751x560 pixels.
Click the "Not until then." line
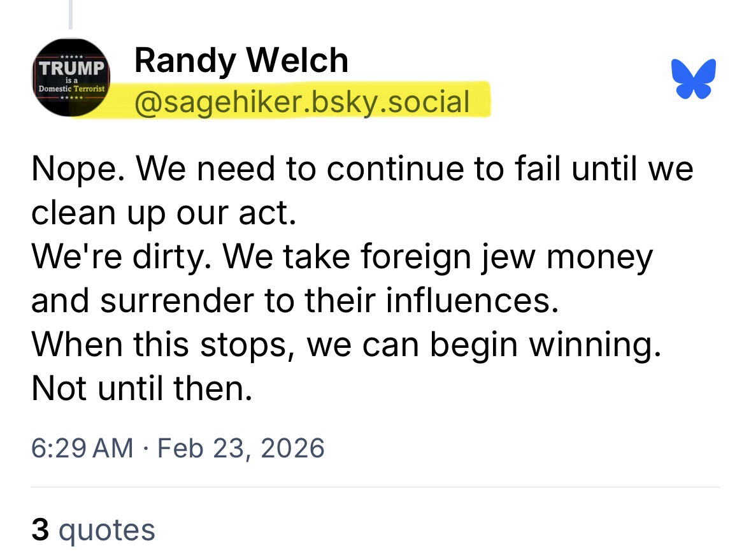coord(142,388)
